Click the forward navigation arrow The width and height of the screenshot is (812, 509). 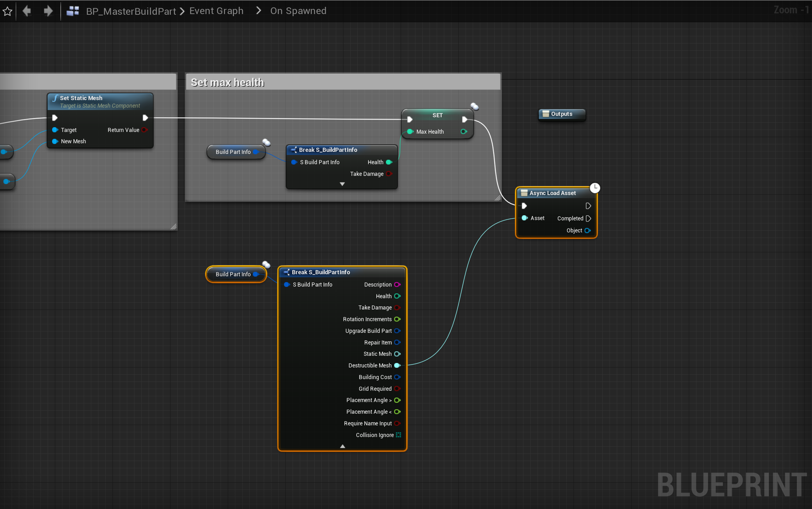pyautogui.click(x=48, y=11)
